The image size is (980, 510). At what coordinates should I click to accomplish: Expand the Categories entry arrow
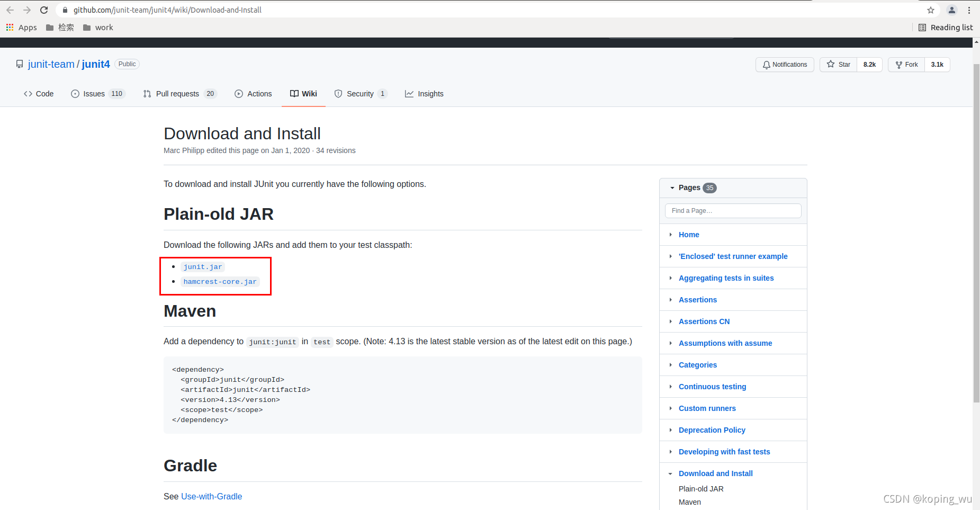[670, 365]
